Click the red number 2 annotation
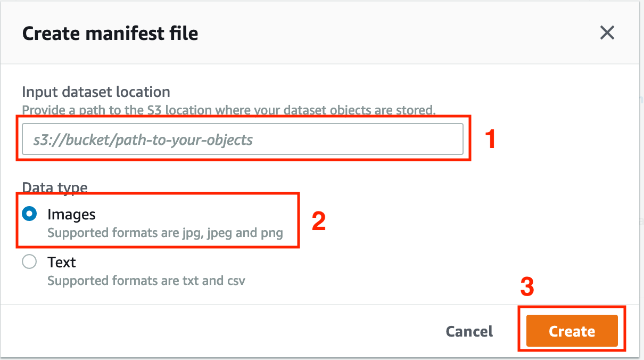Screen dimensions: 644x360 (x=319, y=222)
